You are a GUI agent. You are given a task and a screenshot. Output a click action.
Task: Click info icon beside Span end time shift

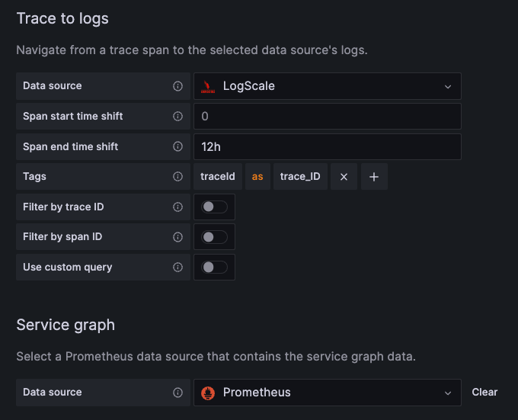(177, 146)
